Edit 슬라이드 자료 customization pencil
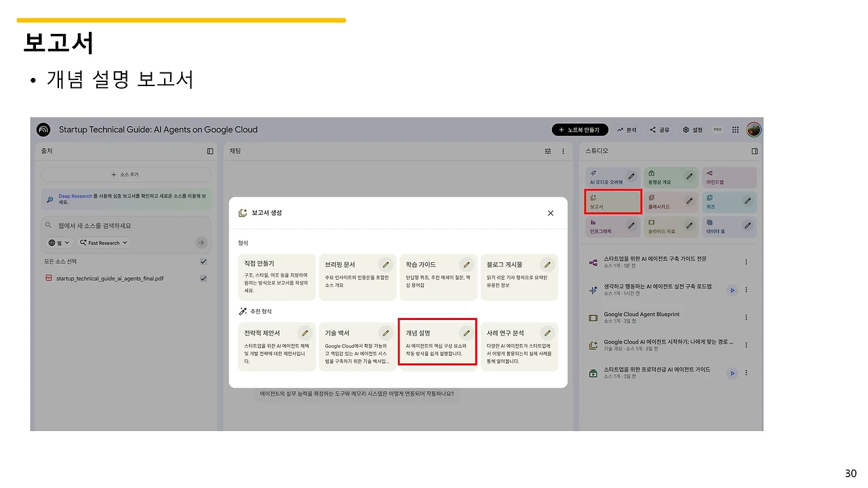Viewport: 868px width, 488px height. coord(690,225)
